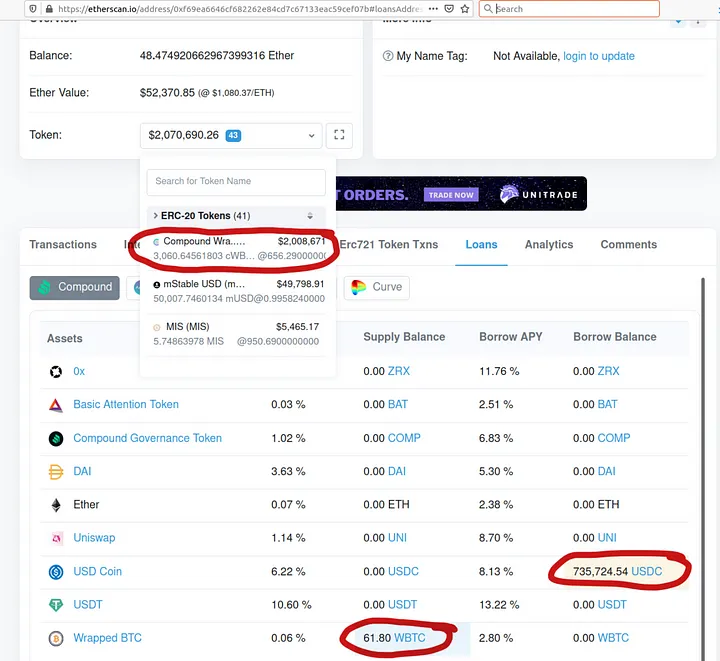Select the Curve protocol button
The image size is (720, 661).
tap(376, 287)
